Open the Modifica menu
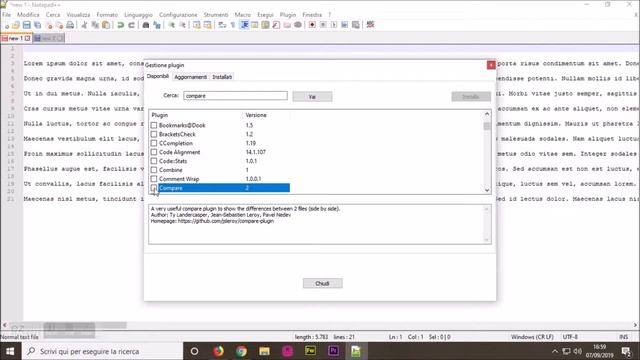 pyautogui.click(x=28, y=15)
